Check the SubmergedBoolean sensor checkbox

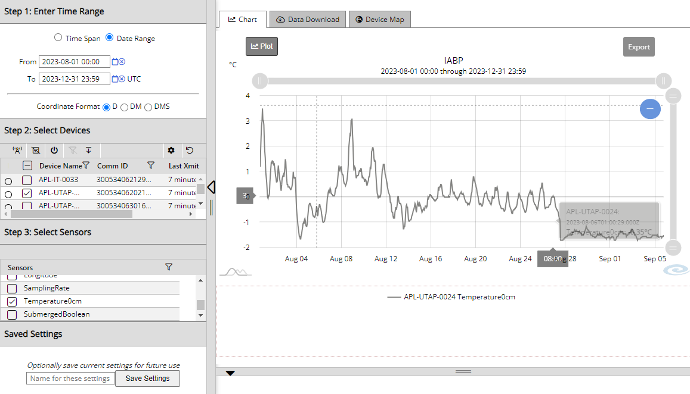coord(12,314)
